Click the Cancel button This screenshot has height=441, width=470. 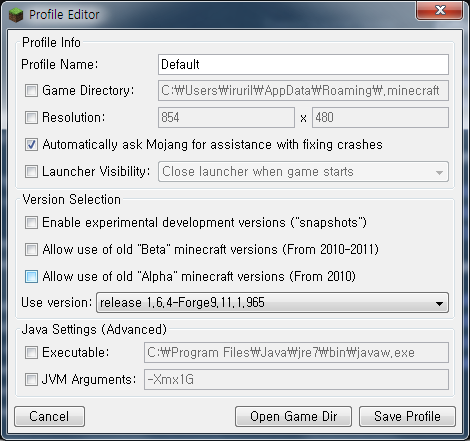point(49,417)
